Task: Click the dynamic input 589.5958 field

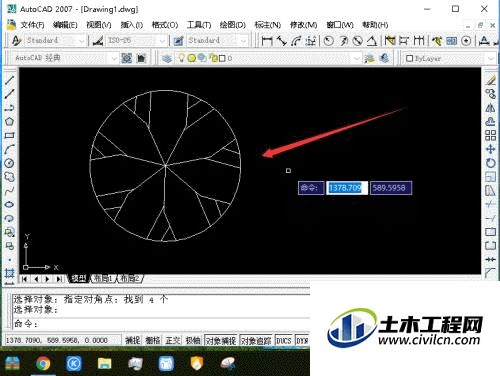Action: pyautogui.click(x=391, y=188)
